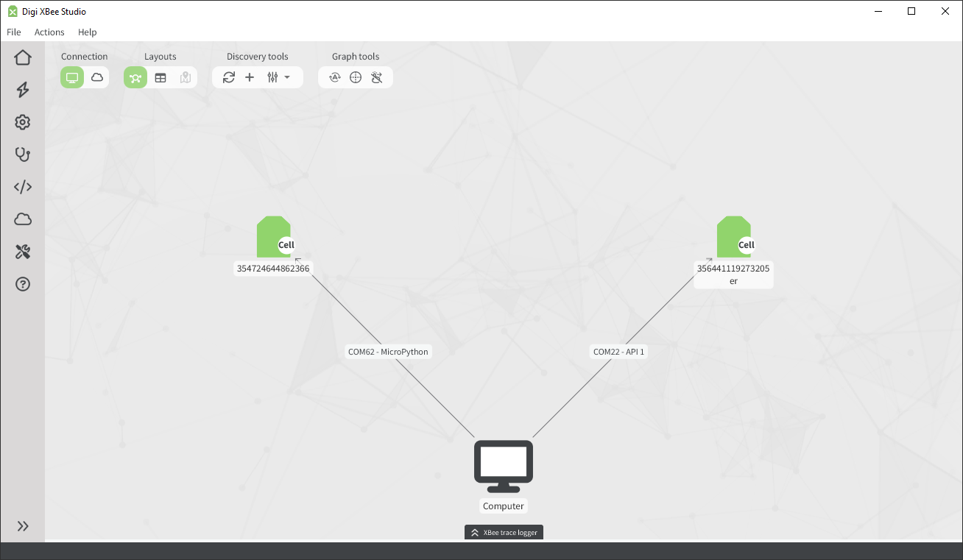Open the stethoscope diagnostics sidebar icon
This screenshot has width=963, height=560.
click(x=23, y=155)
